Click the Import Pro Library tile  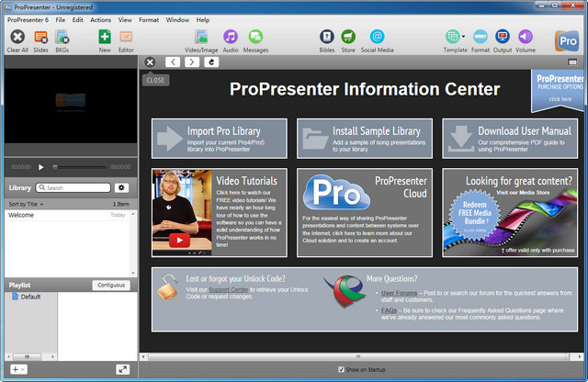220,139
